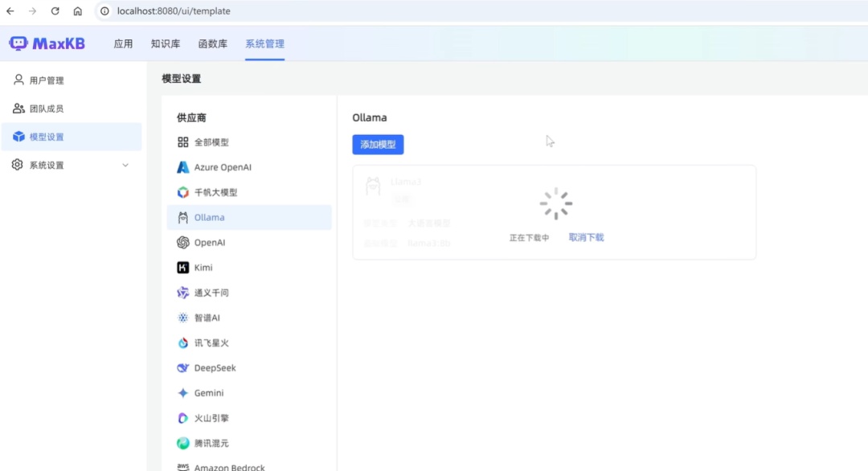
Task: Click the 千帆大模型 provider icon
Action: click(183, 193)
